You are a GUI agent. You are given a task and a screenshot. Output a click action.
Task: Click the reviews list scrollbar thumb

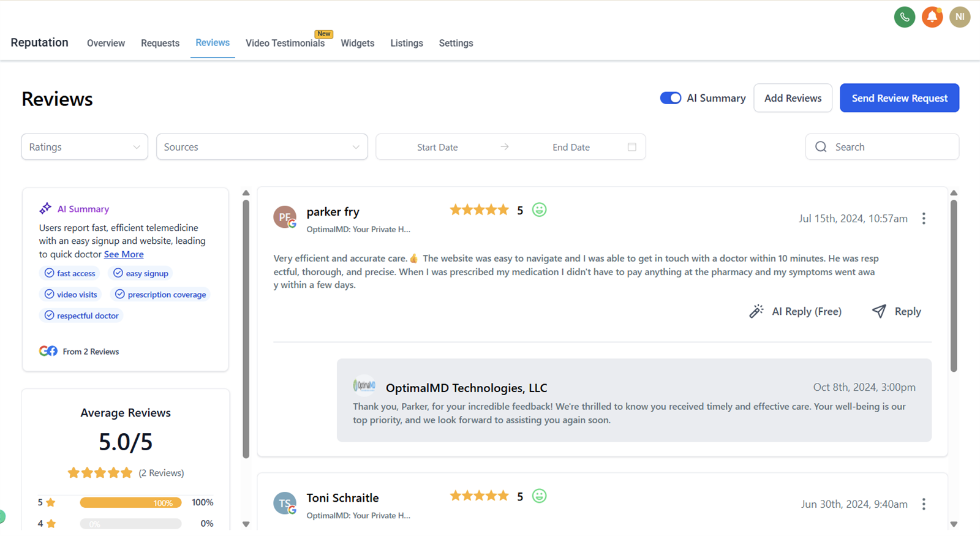954,286
